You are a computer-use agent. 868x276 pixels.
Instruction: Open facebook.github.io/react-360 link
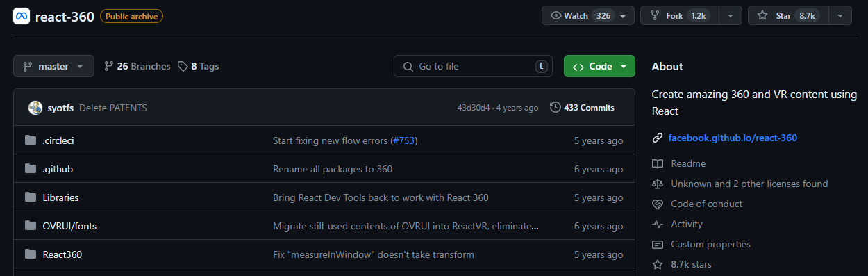pyautogui.click(x=733, y=138)
